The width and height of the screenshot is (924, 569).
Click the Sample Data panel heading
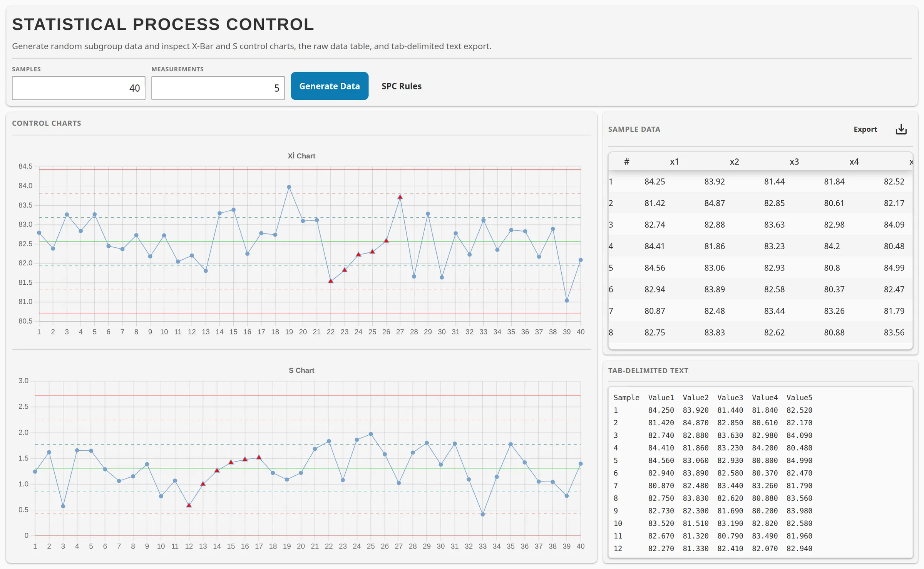coord(634,129)
